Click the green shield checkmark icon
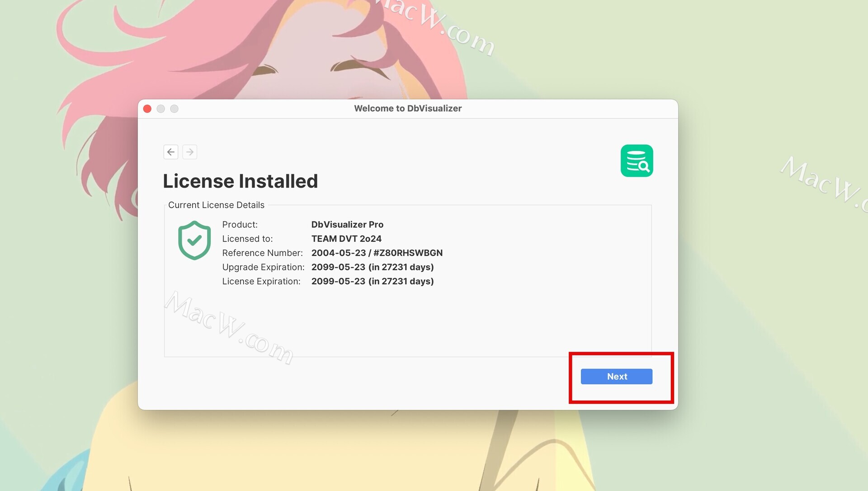Screen dimensions: 868x491 [x=194, y=240]
